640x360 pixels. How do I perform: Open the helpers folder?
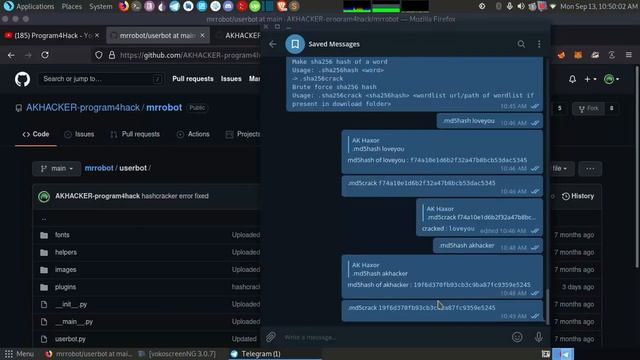(x=66, y=252)
